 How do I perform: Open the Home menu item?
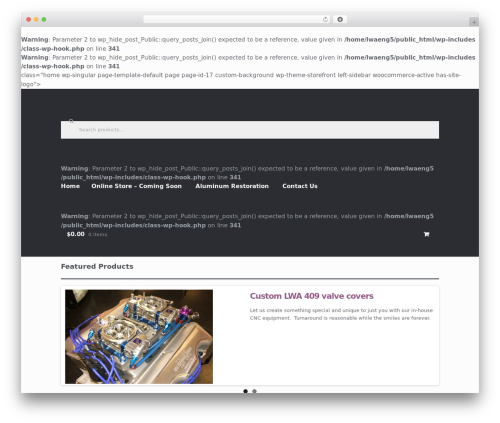[x=70, y=186]
